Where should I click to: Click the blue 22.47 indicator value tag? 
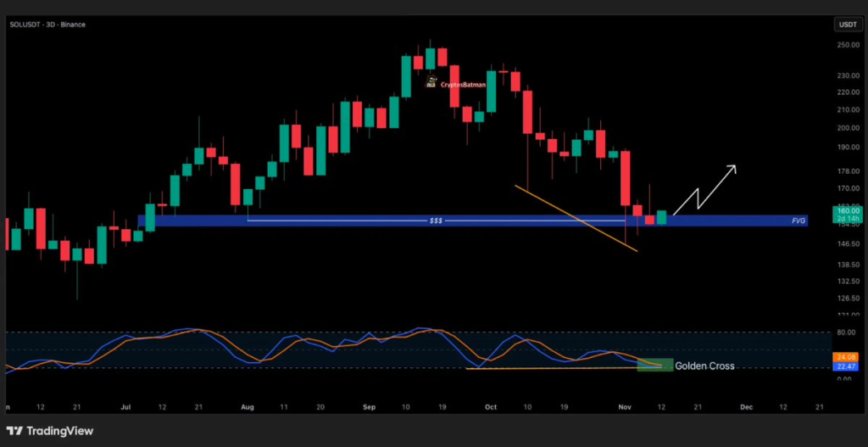848,366
